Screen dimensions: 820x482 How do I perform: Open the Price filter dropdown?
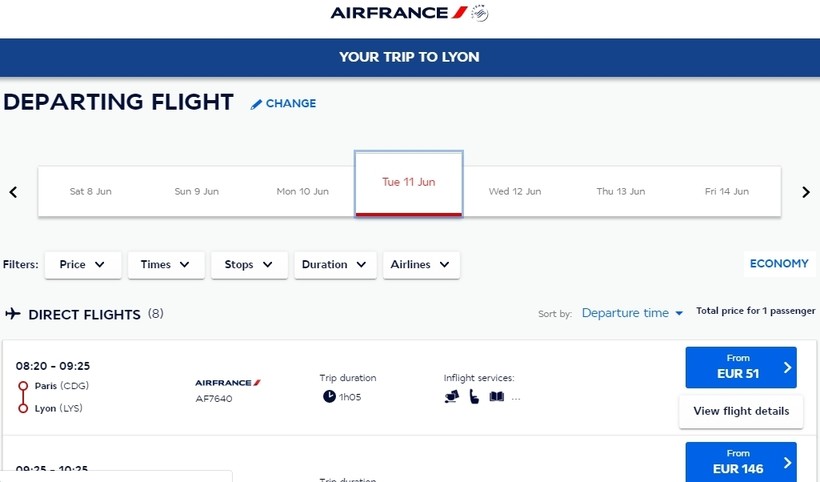83,265
